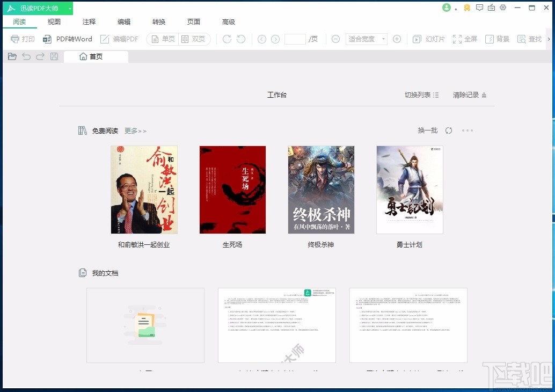Open book cover 生死场
Screen dimensions: 555x392
tap(232, 190)
